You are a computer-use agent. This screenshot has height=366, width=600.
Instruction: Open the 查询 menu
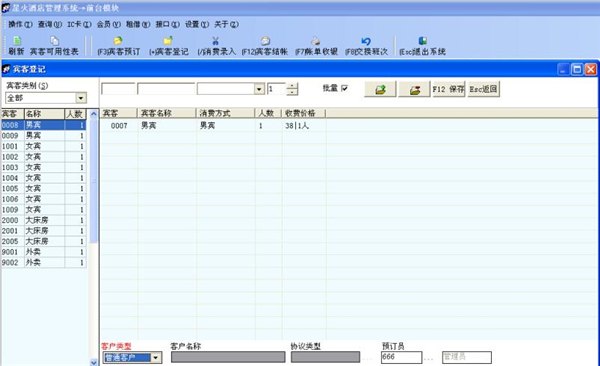[50, 24]
